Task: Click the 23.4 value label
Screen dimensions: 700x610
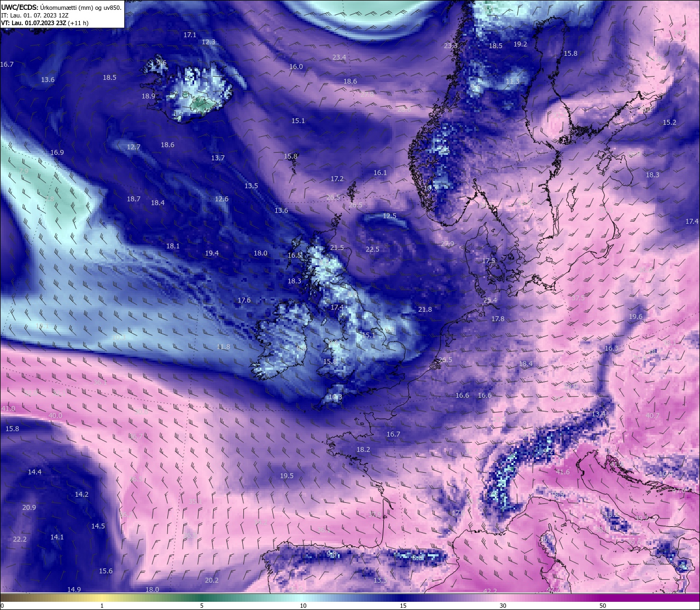Action: coord(339,57)
